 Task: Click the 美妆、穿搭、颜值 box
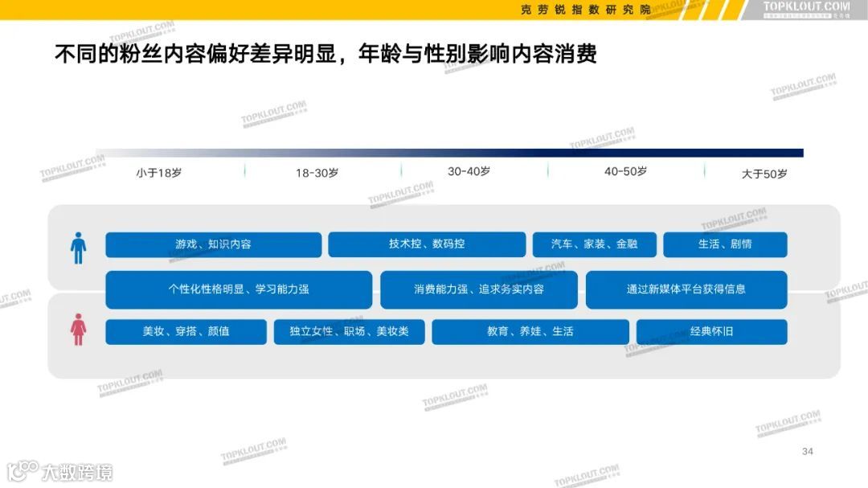click(186, 331)
